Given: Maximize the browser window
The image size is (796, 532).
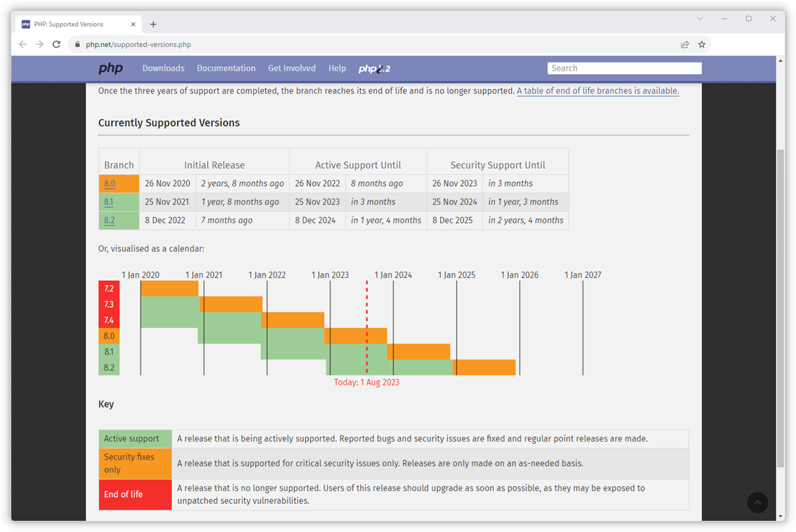Looking at the screenshot, I should (748, 19).
